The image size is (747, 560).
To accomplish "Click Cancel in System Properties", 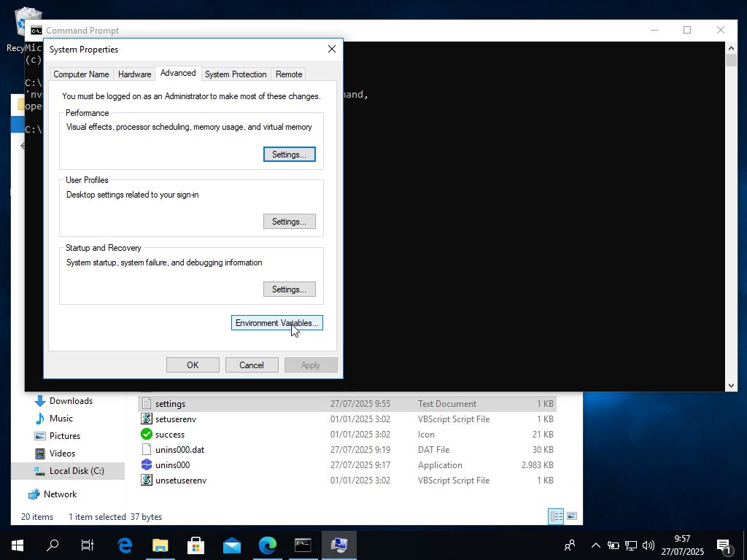I will pyautogui.click(x=251, y=365).
